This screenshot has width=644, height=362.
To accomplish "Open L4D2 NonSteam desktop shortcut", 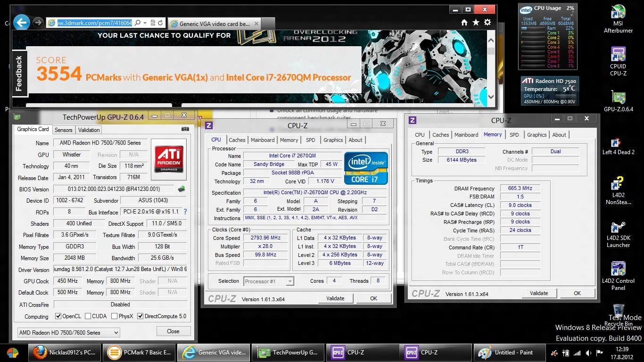I will [618, 191].
